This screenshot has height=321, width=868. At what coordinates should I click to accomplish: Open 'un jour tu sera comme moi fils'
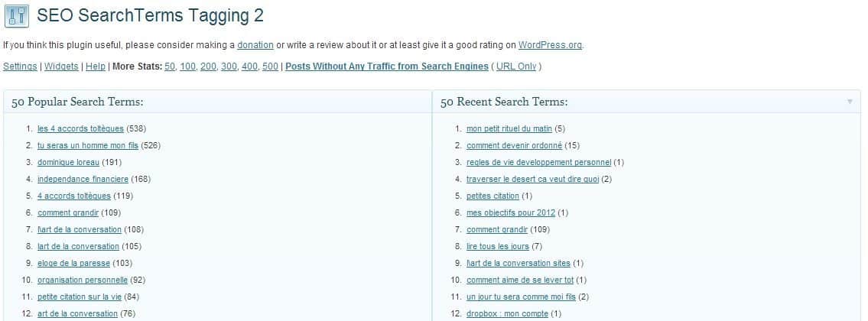click(x=521, y=297)
